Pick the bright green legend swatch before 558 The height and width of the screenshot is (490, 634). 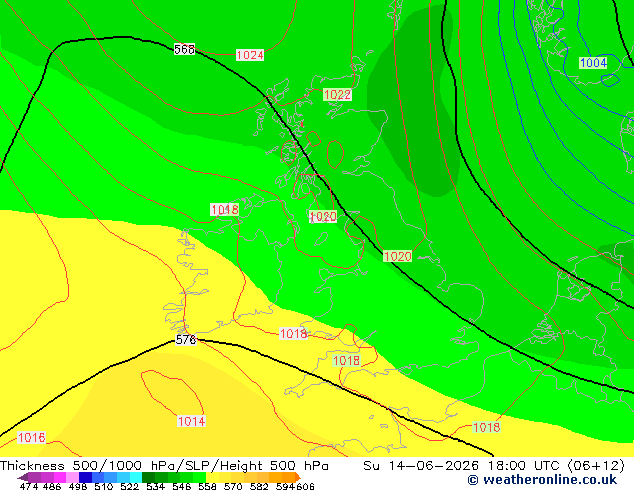199,477
